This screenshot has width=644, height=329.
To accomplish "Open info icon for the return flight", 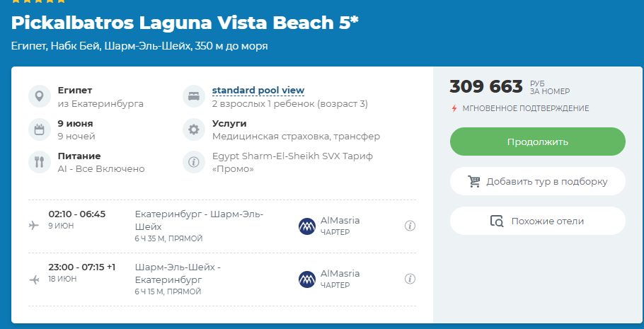I will tap(409, 279).
